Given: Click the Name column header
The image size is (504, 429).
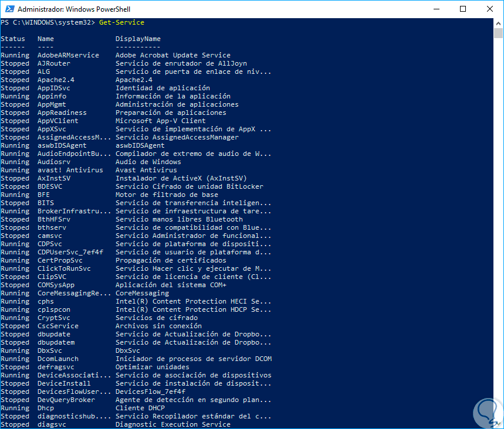Looking at the screenshot, I should pos(46,39).
